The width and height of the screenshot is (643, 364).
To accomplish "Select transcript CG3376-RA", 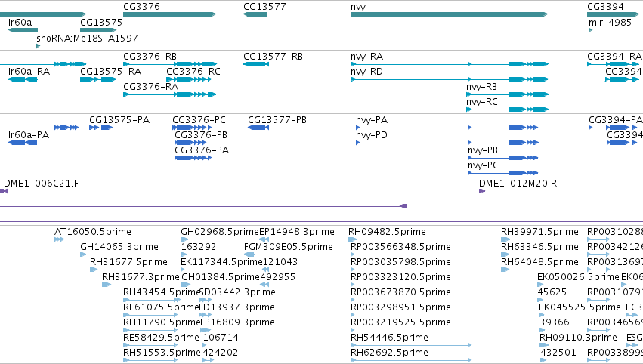I will click(170, 94).
